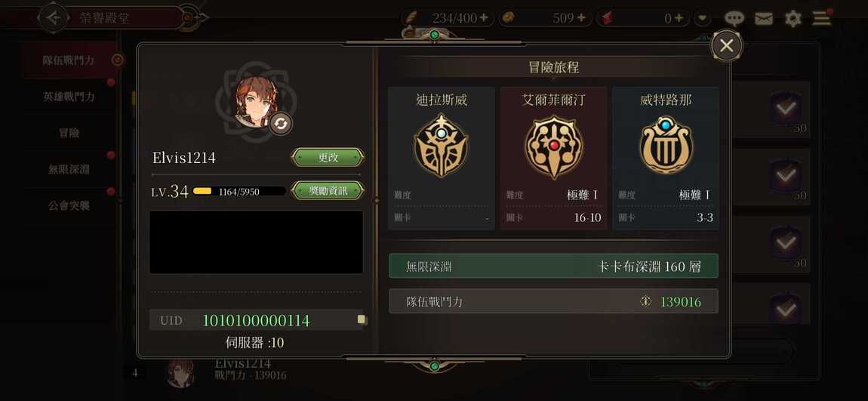
Task: Click the 更改 name button
Action: click(x=328, y=157)
